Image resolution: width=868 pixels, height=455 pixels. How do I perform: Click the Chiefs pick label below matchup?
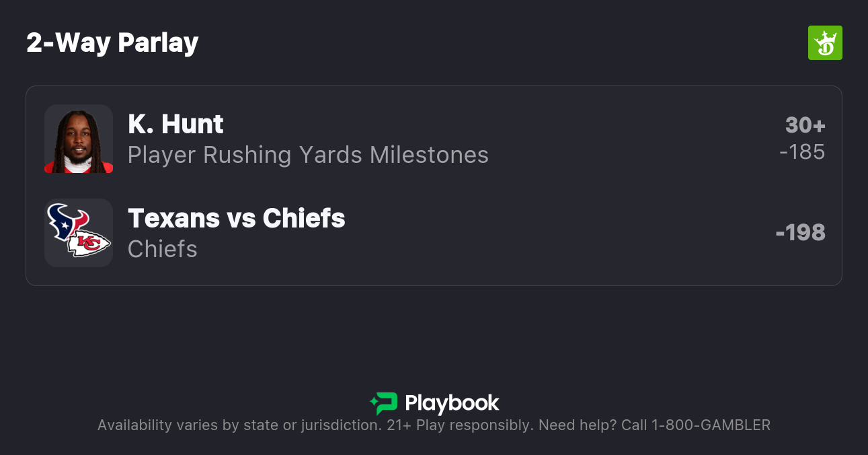(x=163, y=249)
